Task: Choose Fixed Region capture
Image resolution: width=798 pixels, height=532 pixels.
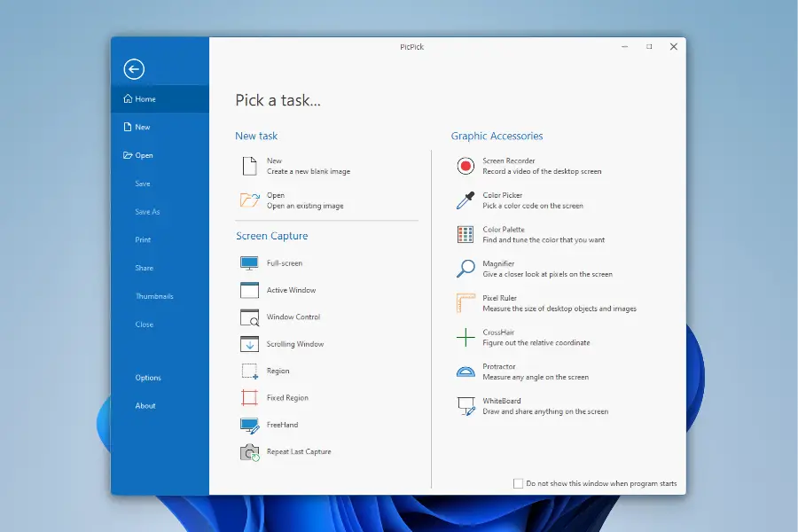Action: [250, 398]
